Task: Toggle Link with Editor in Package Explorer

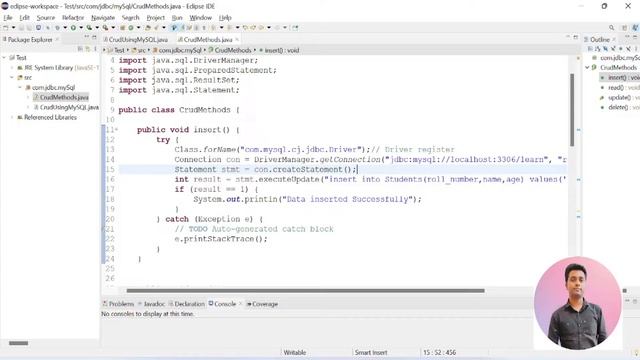Action: [x=88, y=49]
